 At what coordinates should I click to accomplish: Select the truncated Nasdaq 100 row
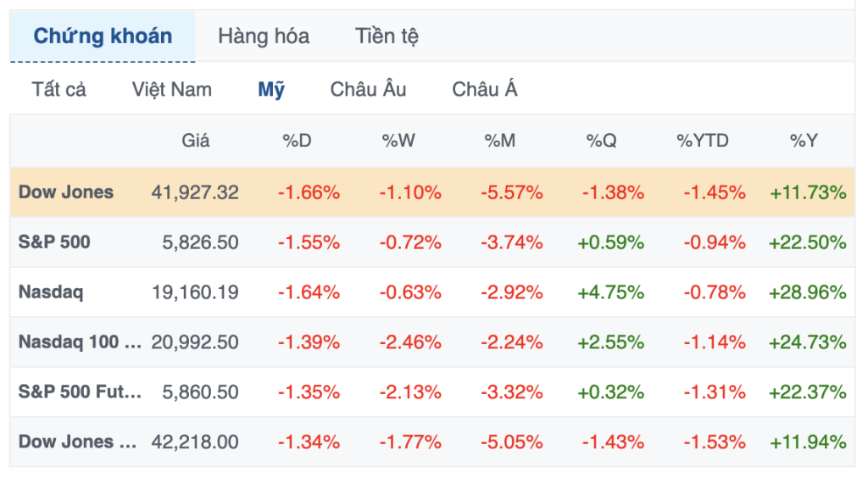(x=81, y=342)
